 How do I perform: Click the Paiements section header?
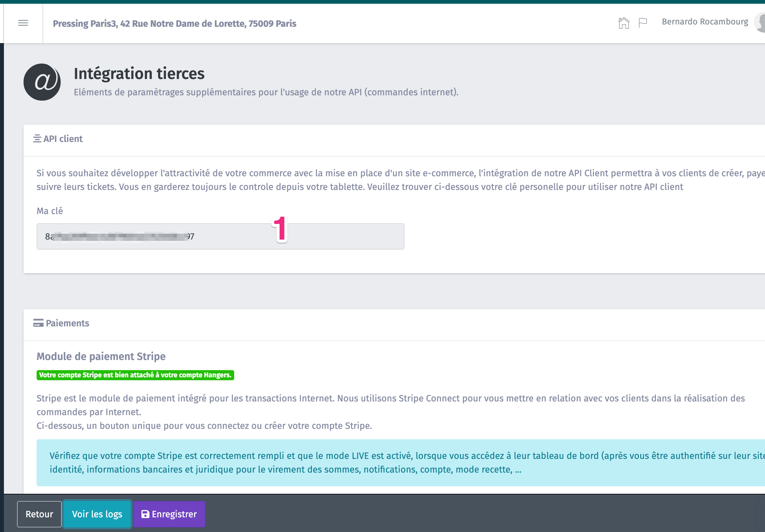pyautogui.click(x=67, y=323)
